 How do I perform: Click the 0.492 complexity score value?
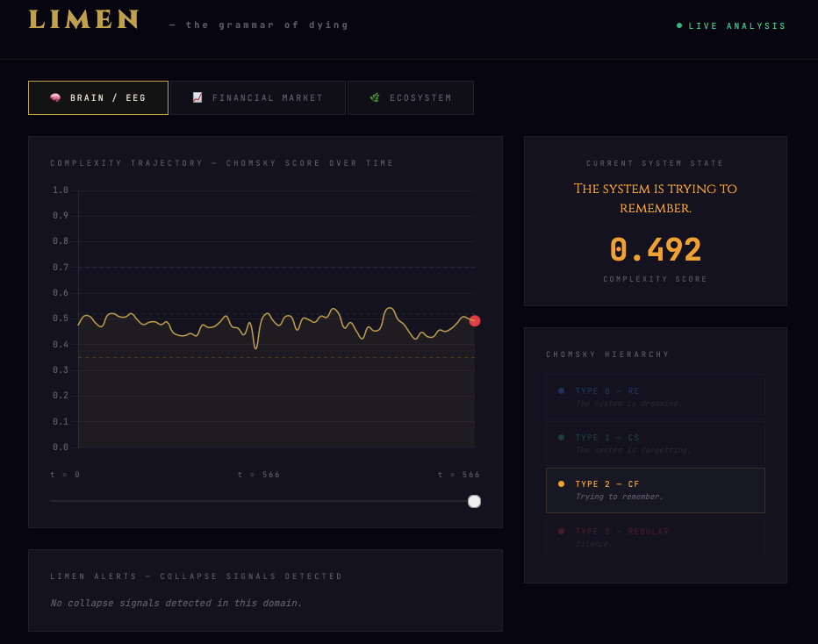click(x=656, y=249)
